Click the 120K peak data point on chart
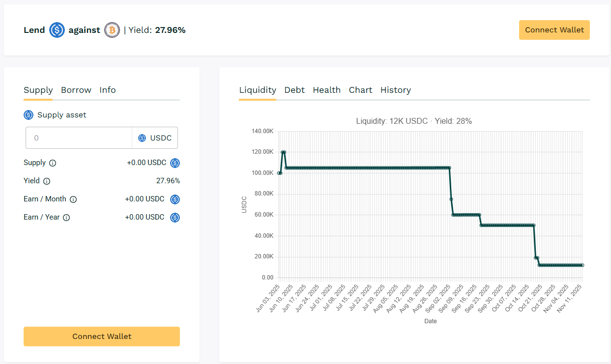This screenshot has width=611, height=364. (283, 152)
